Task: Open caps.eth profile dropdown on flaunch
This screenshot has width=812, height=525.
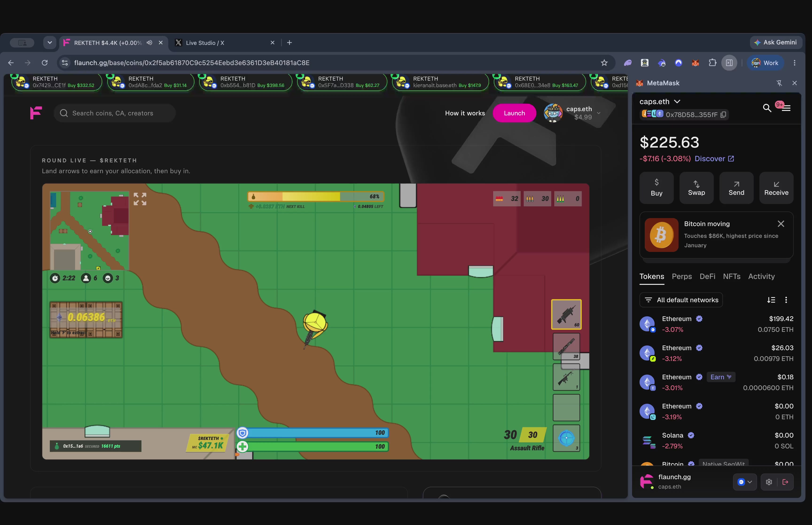Action: tap(598, 113)
